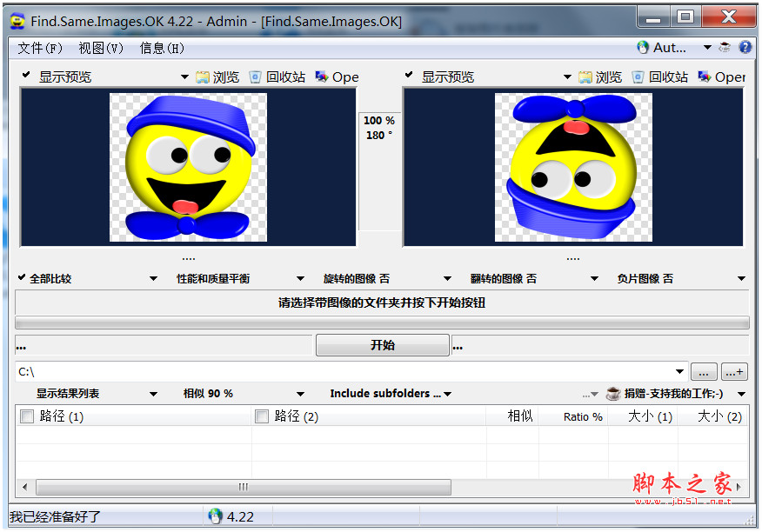This screenshot has height=532, width=762.
Task: Toggle the 全部比较 checkmark option
Action: tap(22, 277)
